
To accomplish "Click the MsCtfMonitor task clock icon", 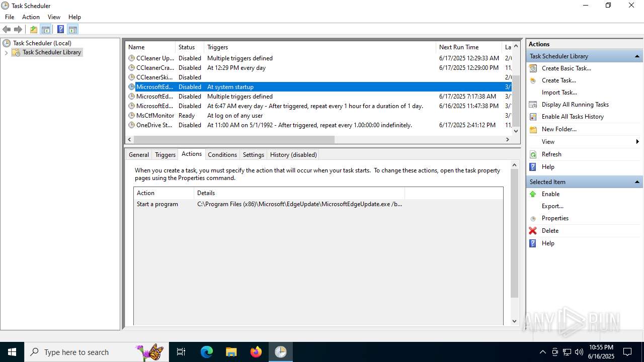I will 132,116.
